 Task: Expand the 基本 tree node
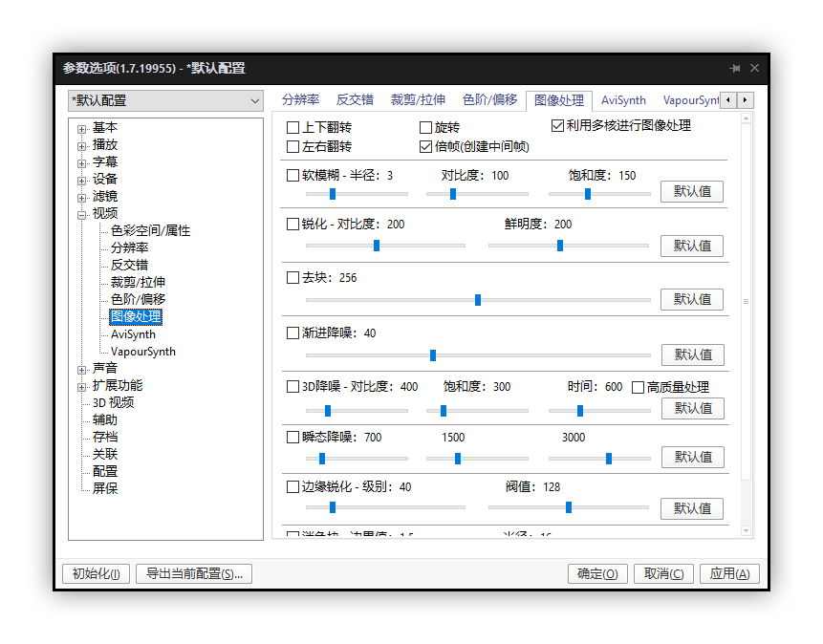coord(82,129)
